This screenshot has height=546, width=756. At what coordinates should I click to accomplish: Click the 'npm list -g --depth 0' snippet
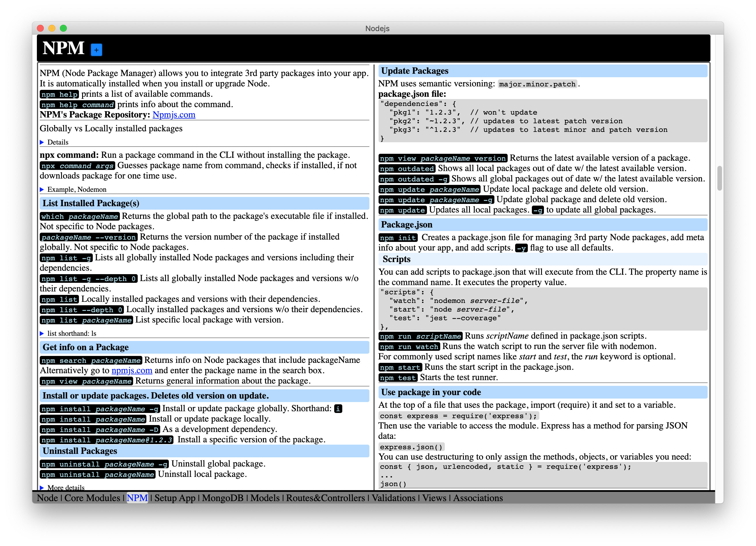[89, 278]
